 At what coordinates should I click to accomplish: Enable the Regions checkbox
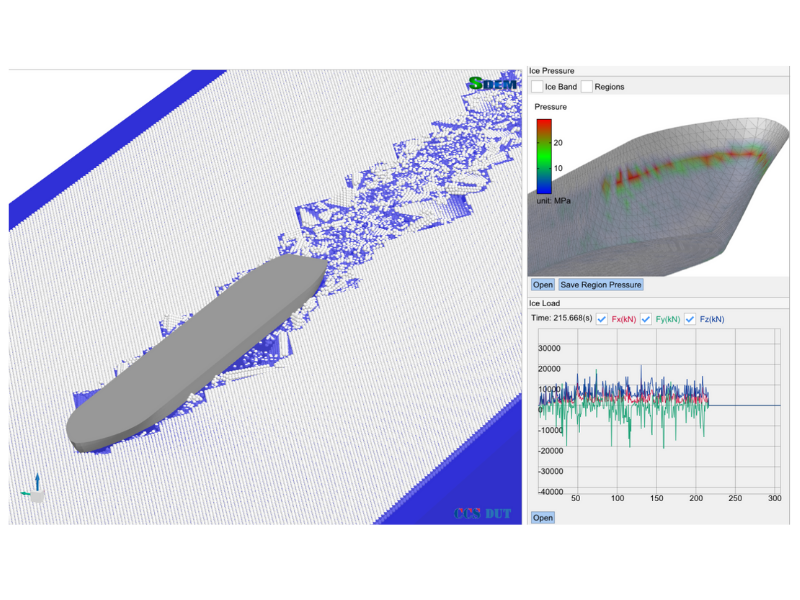pyautogui.click(x=587, y=87)
